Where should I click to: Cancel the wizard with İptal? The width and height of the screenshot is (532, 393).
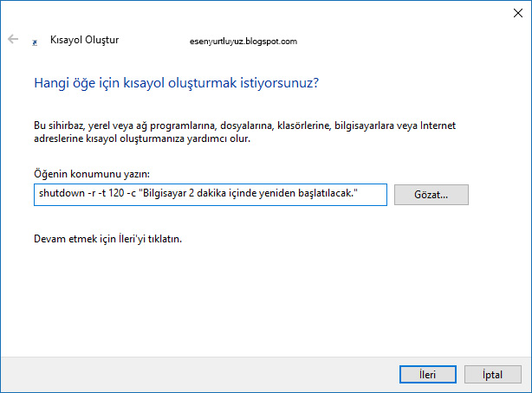[493, 374]
